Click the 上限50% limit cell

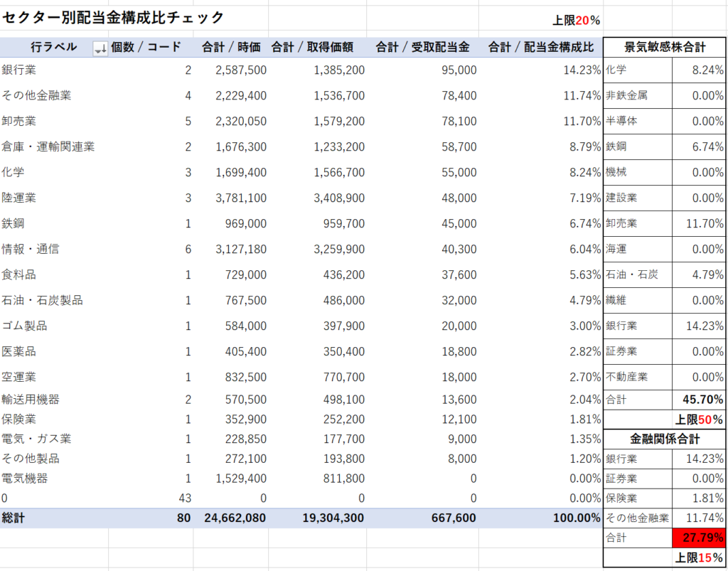699,420
